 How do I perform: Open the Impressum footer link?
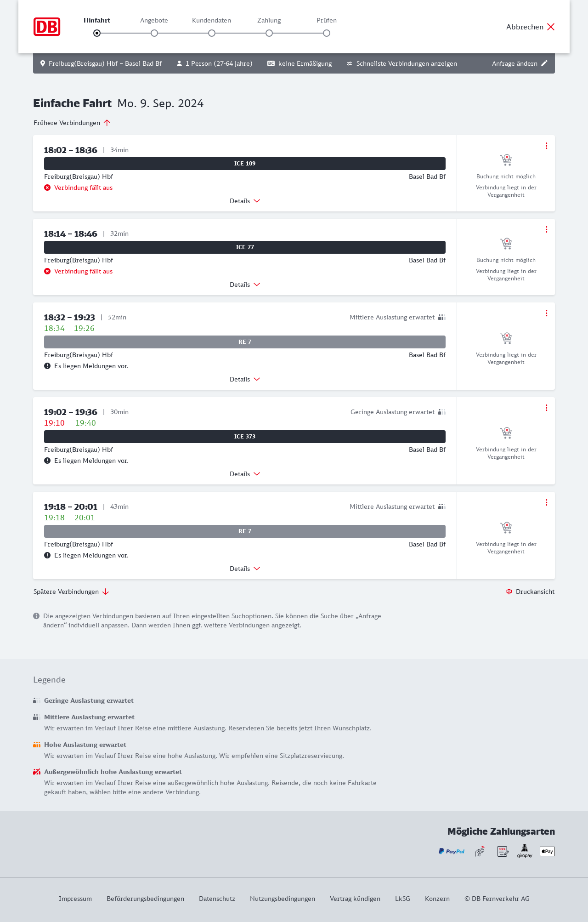tap(75, 899)
